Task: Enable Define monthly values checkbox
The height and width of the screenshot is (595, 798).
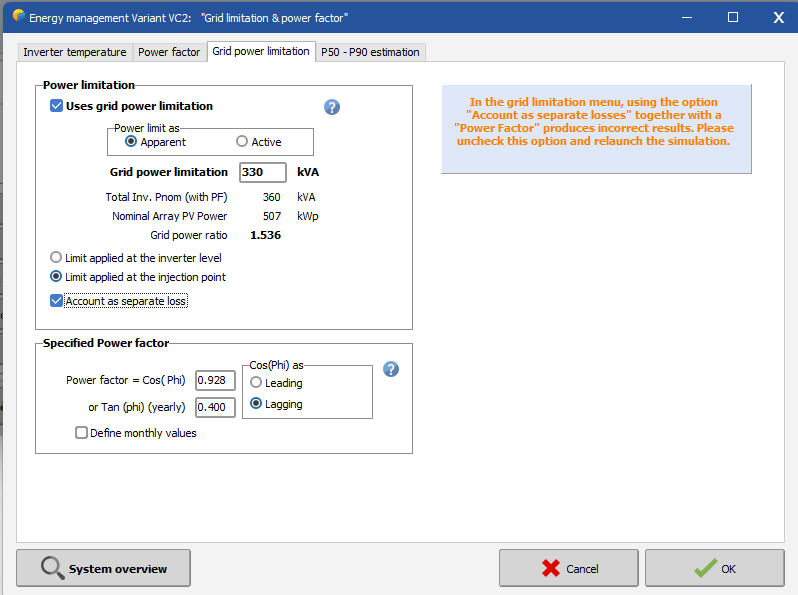Action: (x=82, y=433)
